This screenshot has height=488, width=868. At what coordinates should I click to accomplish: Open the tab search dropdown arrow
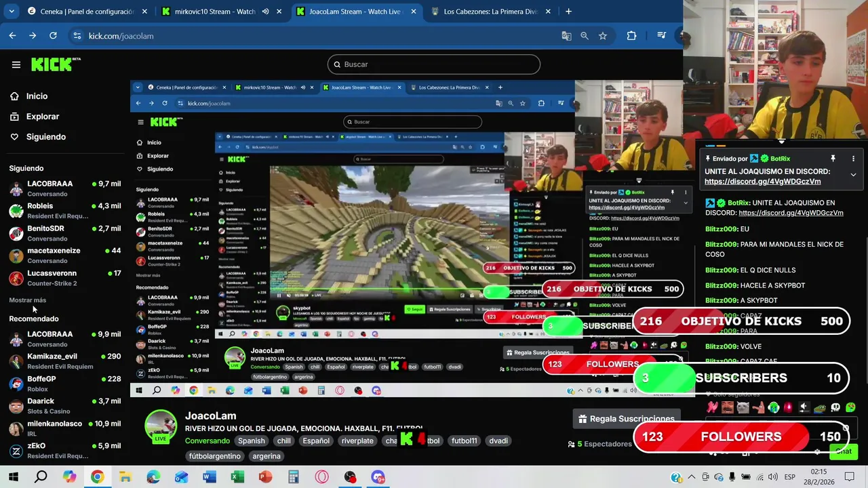pyautogui.click(x=12, y=12)
